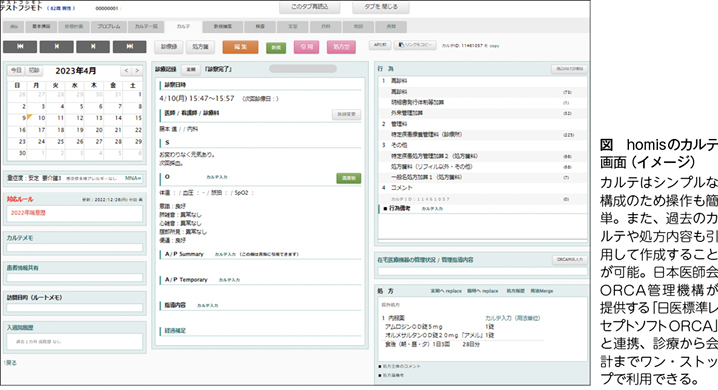Click タブを閉じる button
Image resolution: width=718 pixels, height=390 pixels.
point(381,7)
